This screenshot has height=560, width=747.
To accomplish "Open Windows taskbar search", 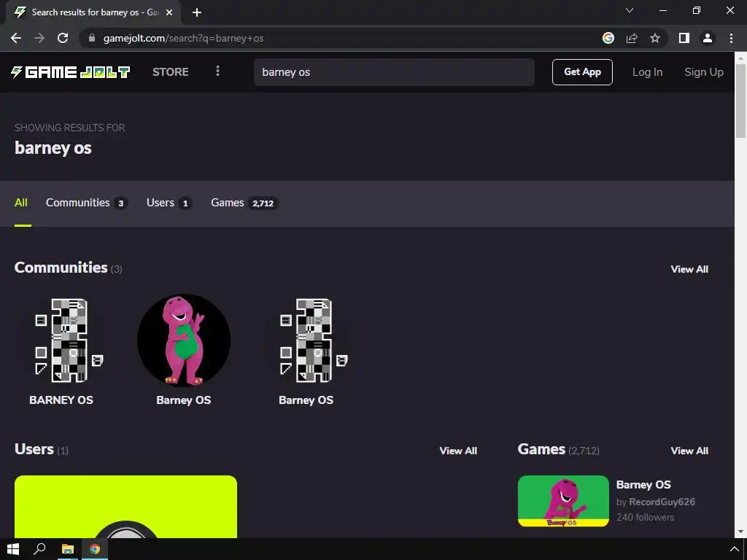I will click(x=39, y=549).
